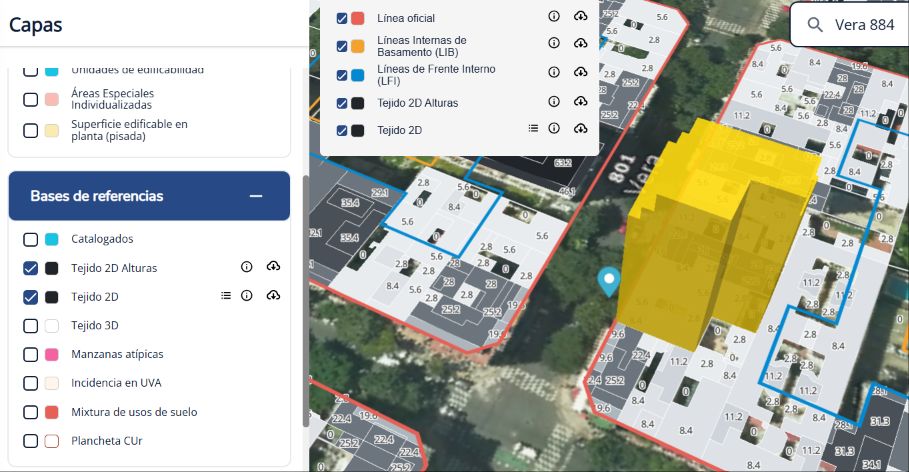
Task: Show info for Tejido 2D in sidebar
Action: 246,296
